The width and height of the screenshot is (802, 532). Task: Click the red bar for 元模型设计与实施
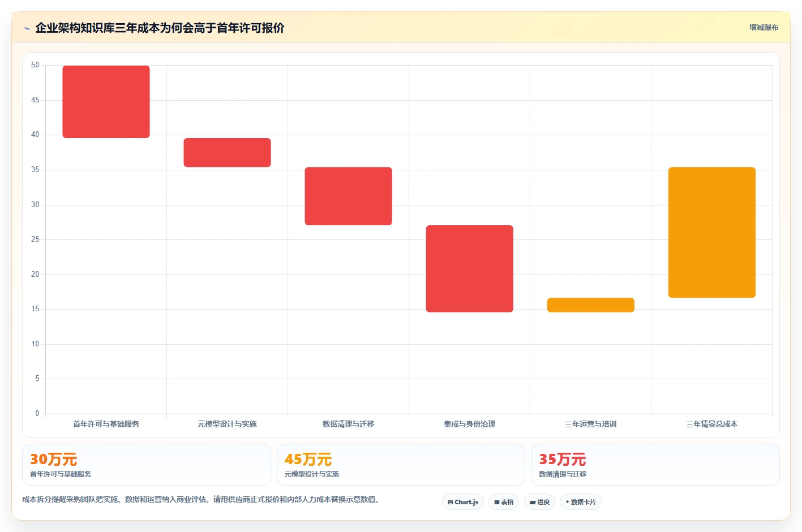point(227,153)
